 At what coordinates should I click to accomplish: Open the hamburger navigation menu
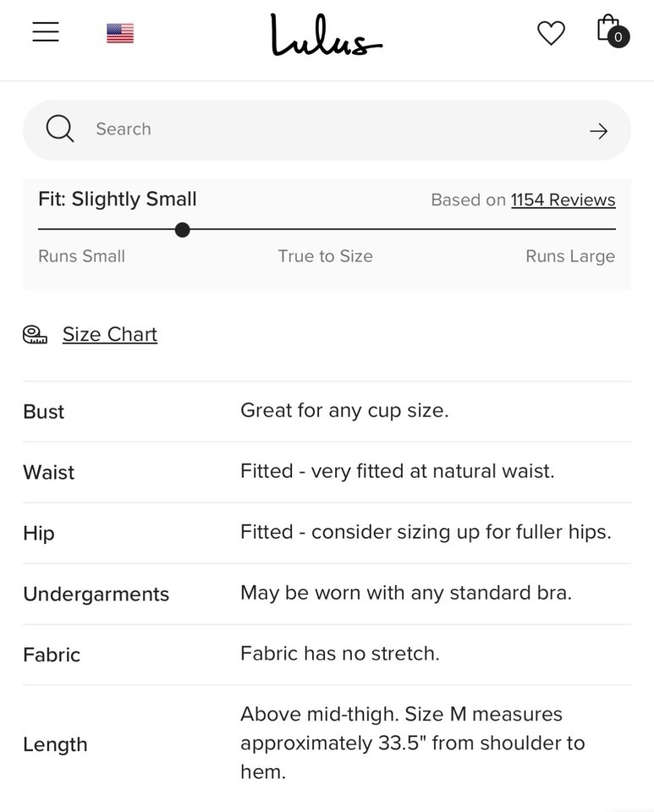point(46,32)
